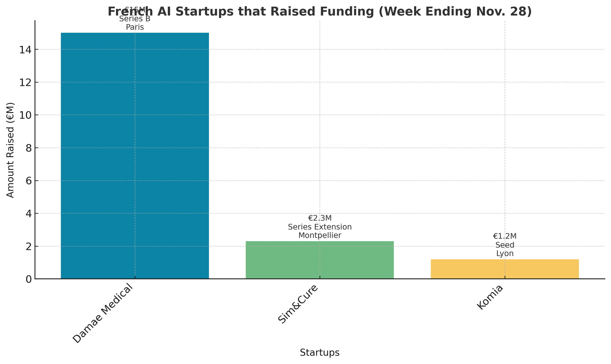Click the 'Startups' x-axis title
611x364 pixels.
(x=320, y=353)
